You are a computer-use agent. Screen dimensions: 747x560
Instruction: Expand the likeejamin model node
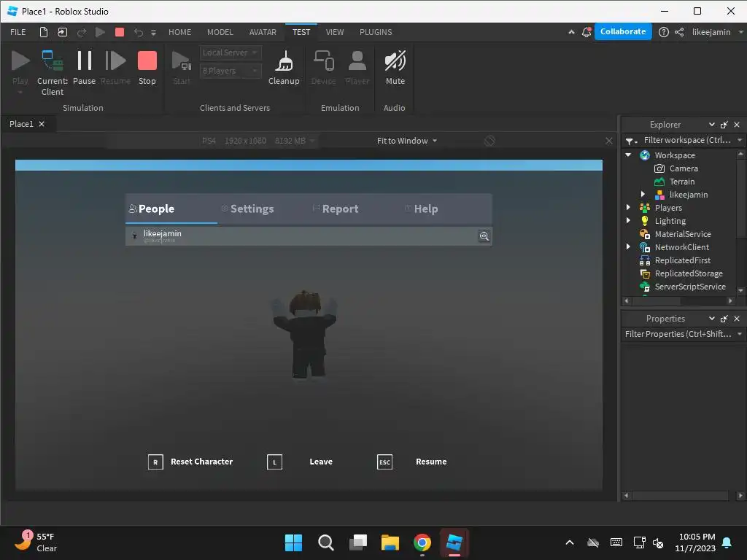(643, 194)
